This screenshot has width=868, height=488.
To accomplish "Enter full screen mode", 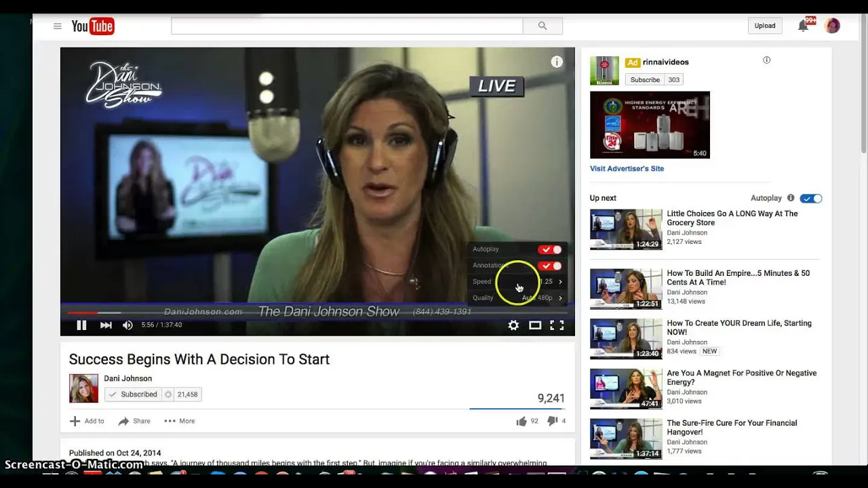I will click(x=557, y=325).
